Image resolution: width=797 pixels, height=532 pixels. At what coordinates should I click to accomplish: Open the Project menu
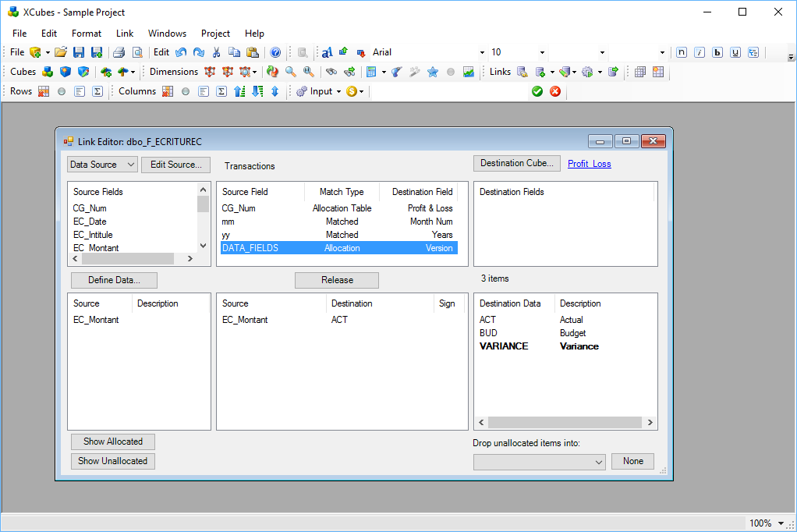click(x=215, y=34)
